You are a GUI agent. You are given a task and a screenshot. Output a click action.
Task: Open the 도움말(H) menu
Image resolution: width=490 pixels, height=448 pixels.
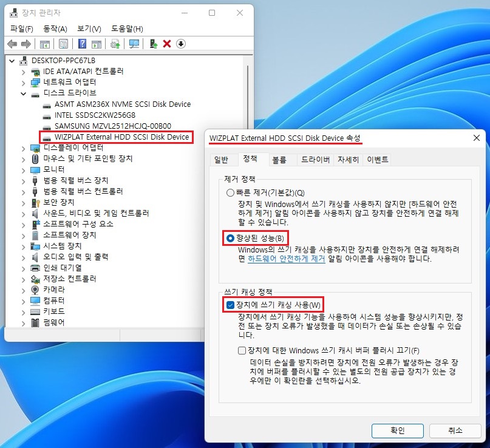point(127,29)
